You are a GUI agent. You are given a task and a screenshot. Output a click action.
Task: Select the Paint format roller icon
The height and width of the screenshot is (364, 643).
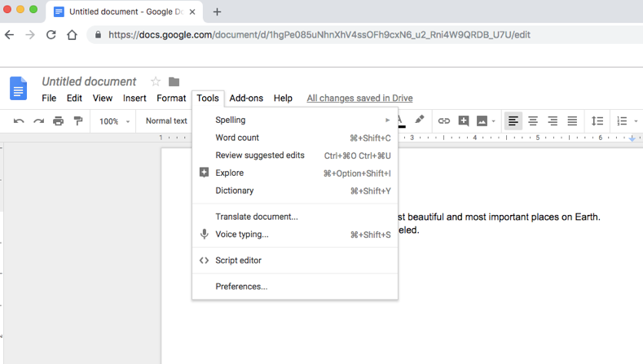click(78, 121)
